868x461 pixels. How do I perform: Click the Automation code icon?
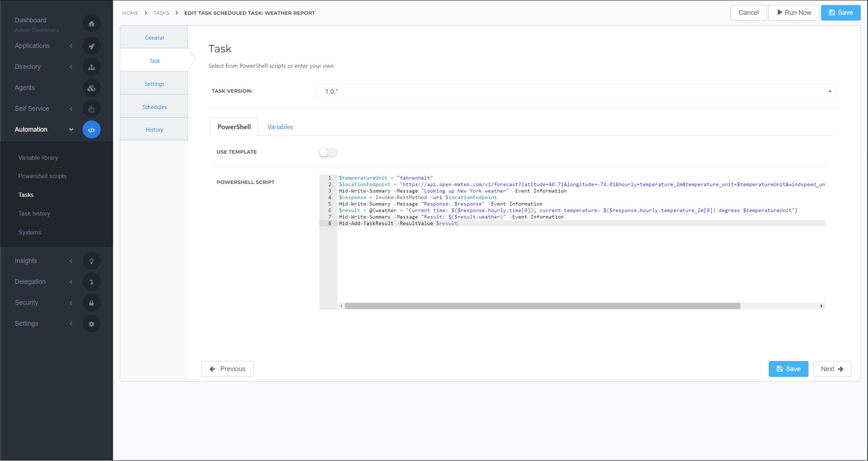[91, 130]
